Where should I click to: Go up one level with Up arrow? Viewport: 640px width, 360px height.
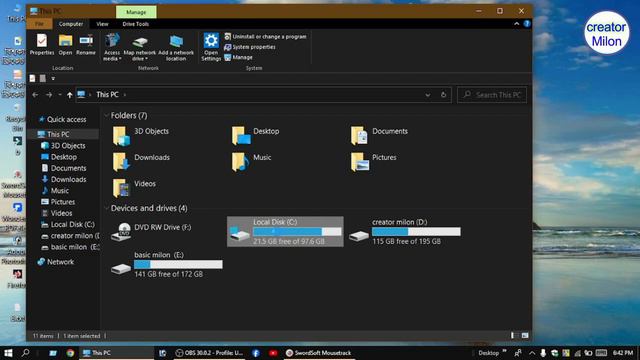point(69,95)
